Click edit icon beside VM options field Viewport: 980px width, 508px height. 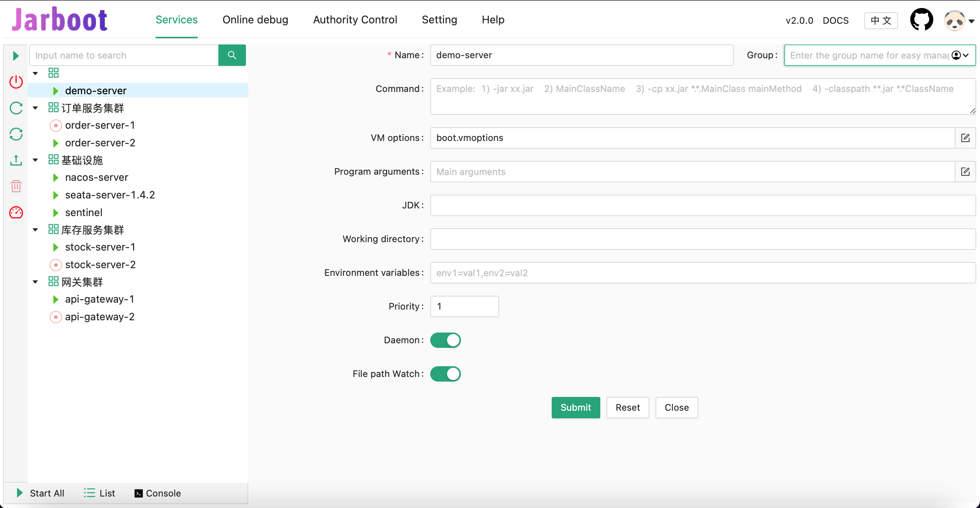click(x=965, y=138)
